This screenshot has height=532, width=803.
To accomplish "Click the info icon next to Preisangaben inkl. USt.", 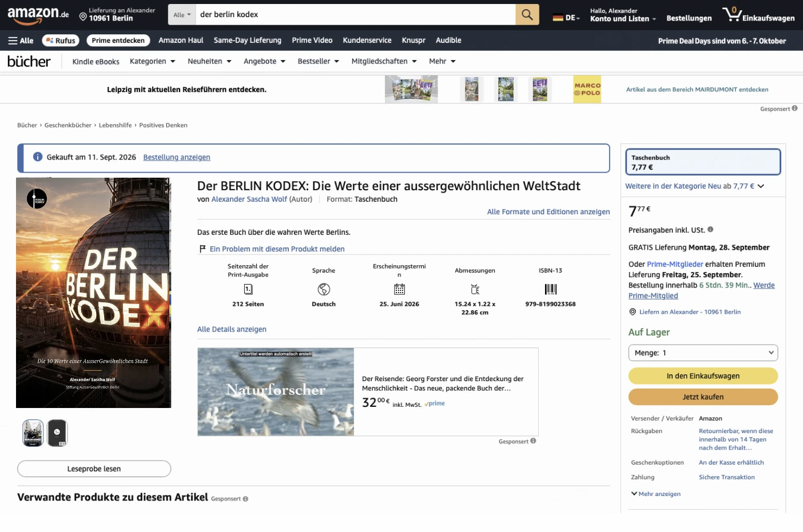I will point(710,229).
